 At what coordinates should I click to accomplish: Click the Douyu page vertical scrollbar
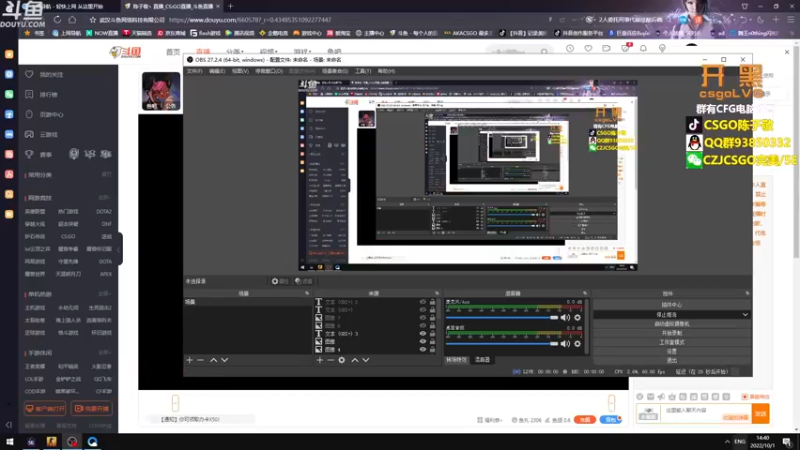(x=796, y=153)
